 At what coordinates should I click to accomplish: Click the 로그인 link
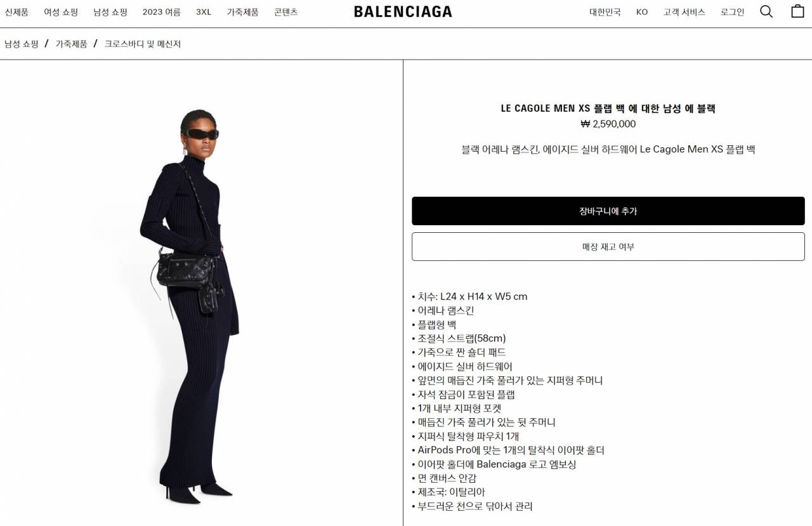click(733, 12)
